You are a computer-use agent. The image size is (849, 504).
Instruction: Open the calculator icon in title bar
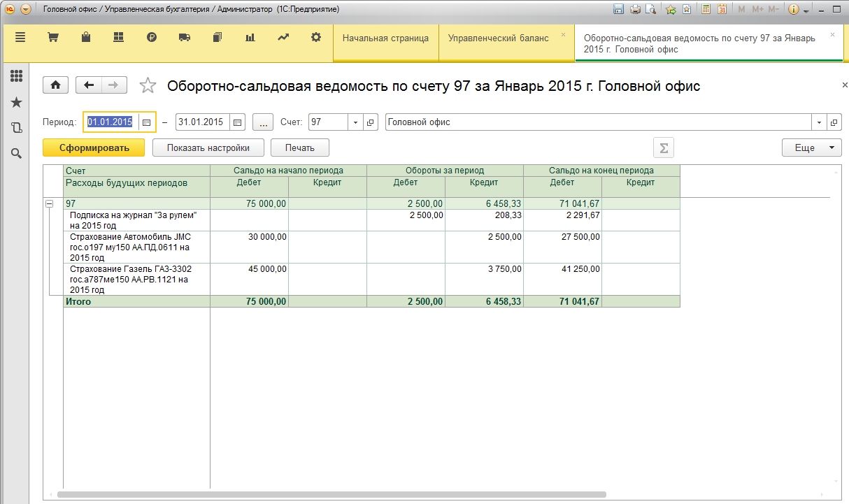(706, 9)
